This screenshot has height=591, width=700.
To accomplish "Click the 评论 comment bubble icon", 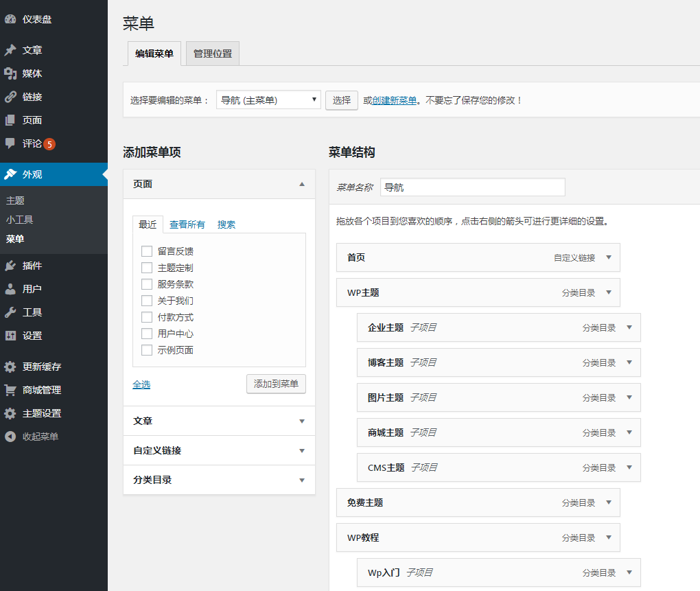I will click(x=10, y=143).
